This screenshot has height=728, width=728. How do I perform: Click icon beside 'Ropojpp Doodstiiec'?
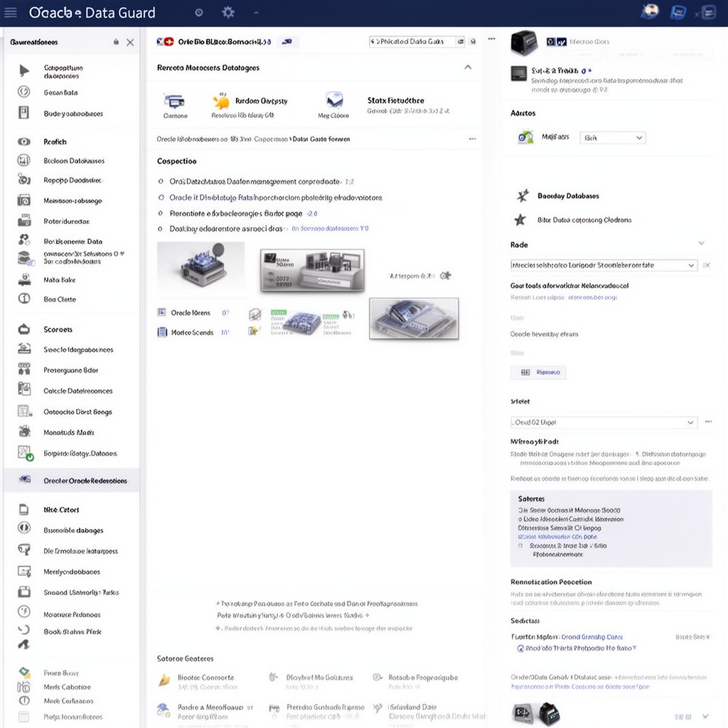24,179
